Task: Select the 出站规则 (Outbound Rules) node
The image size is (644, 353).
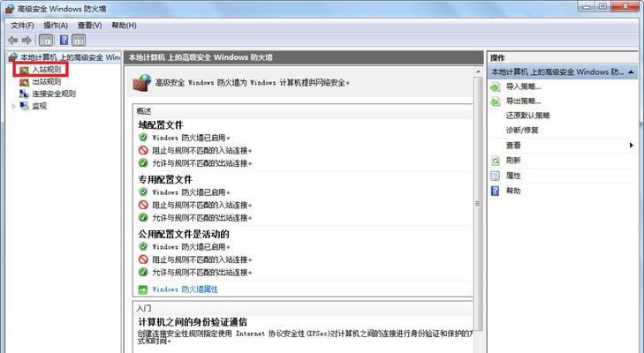Action: click(x=47, y=82)
